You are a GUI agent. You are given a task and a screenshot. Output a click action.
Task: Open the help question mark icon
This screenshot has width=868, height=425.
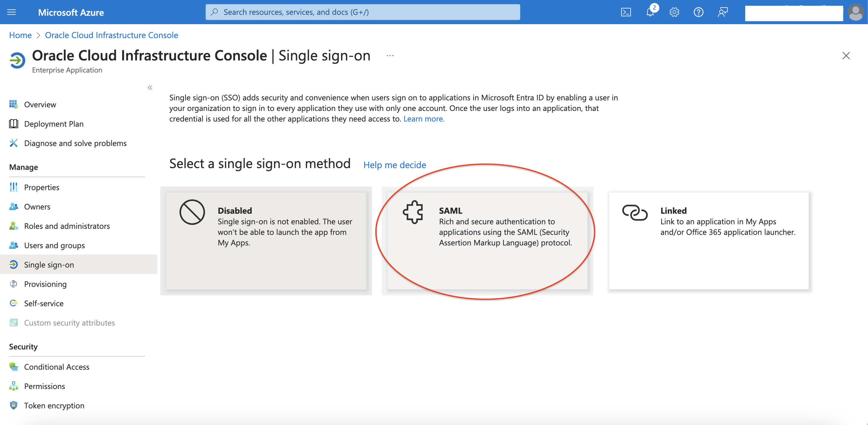(x=699, y=12)
